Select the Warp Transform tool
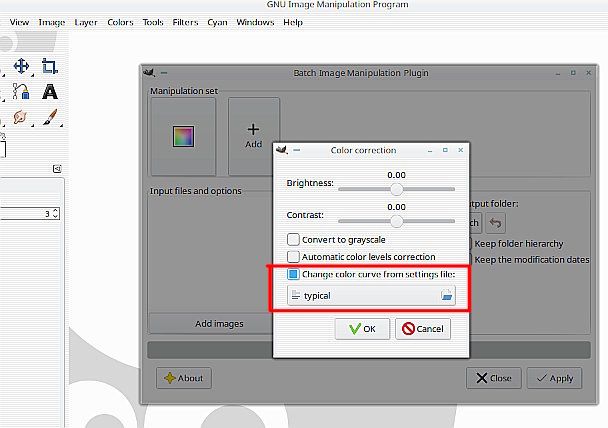 coord(20,117)
